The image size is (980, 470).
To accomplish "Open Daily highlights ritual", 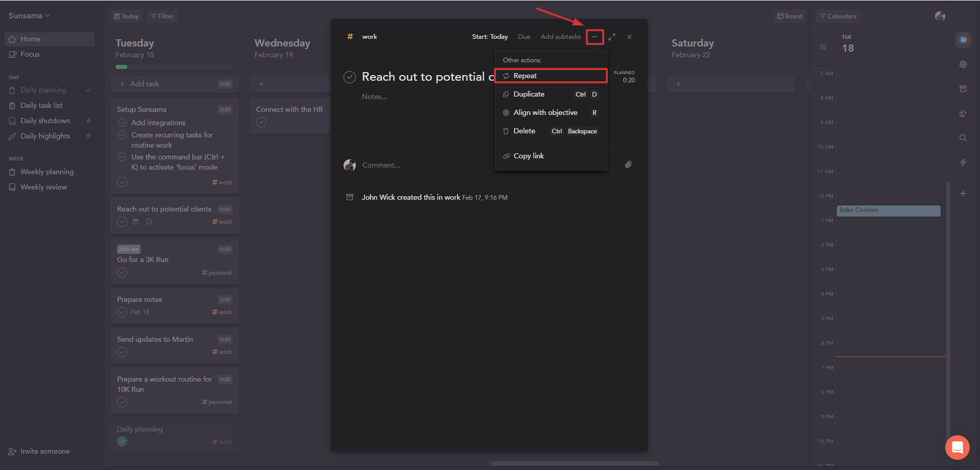I will (50, 136).
